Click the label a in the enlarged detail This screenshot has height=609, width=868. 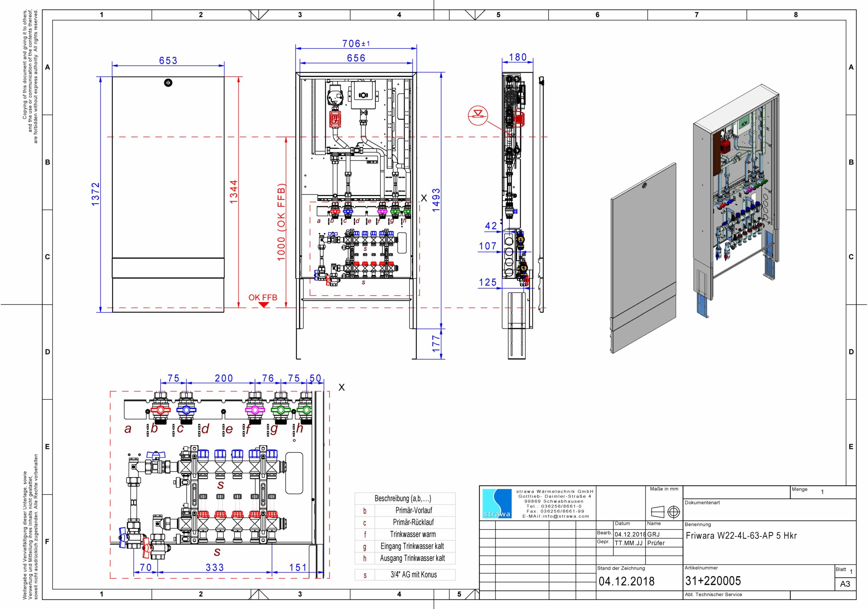click(128, 429)
